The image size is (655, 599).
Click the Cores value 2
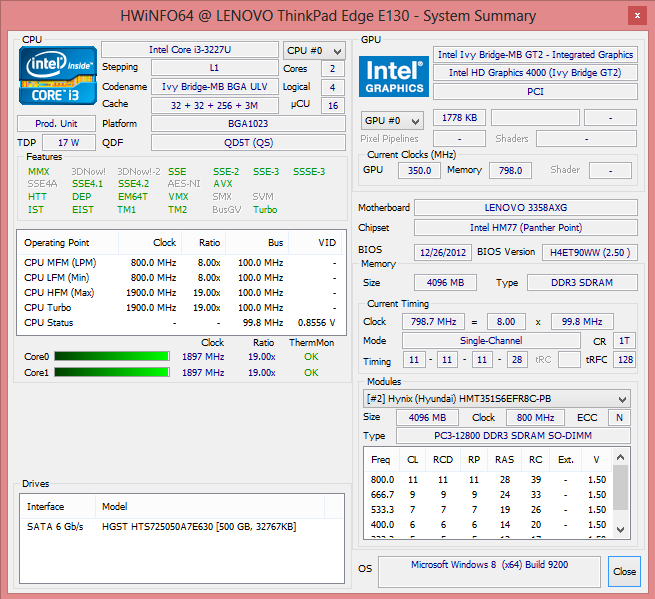coord(333,69)
